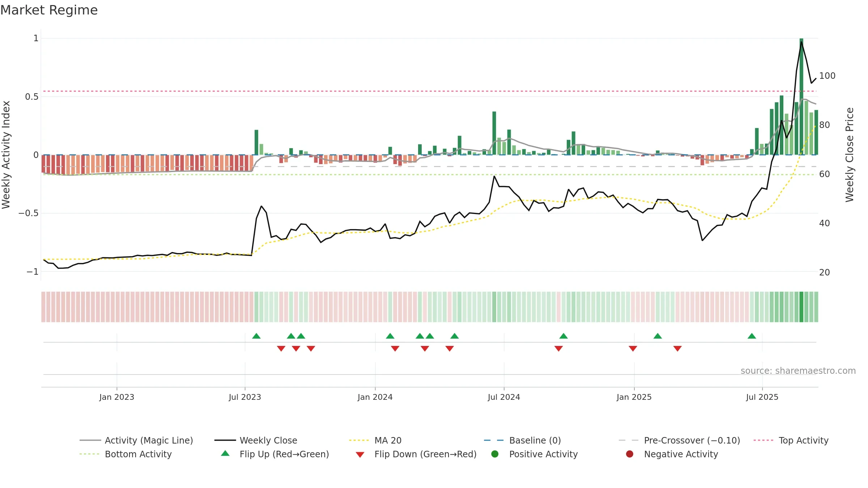Click the Weekly Activity Index axis title
The width and height of the screenshot is (868, 488).
(x=6, y=155)
